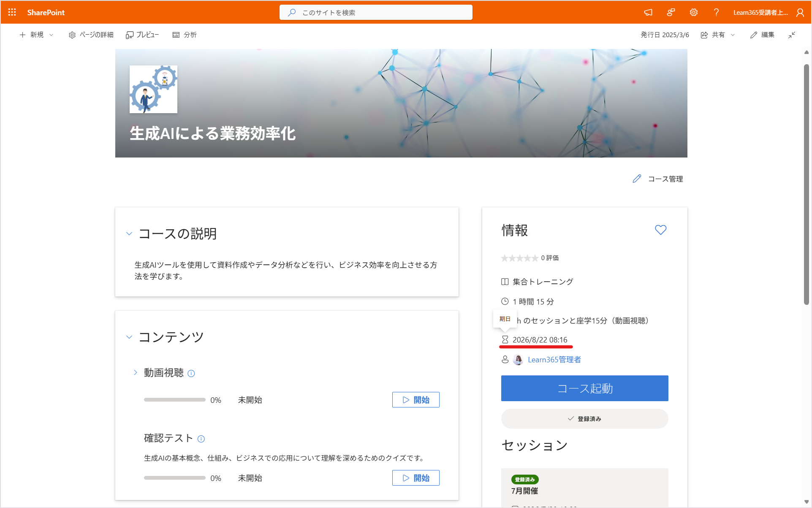Expand the 動画視聴 item chevron
This screenshot has height=508, width=812.
(x=135, y=372)
